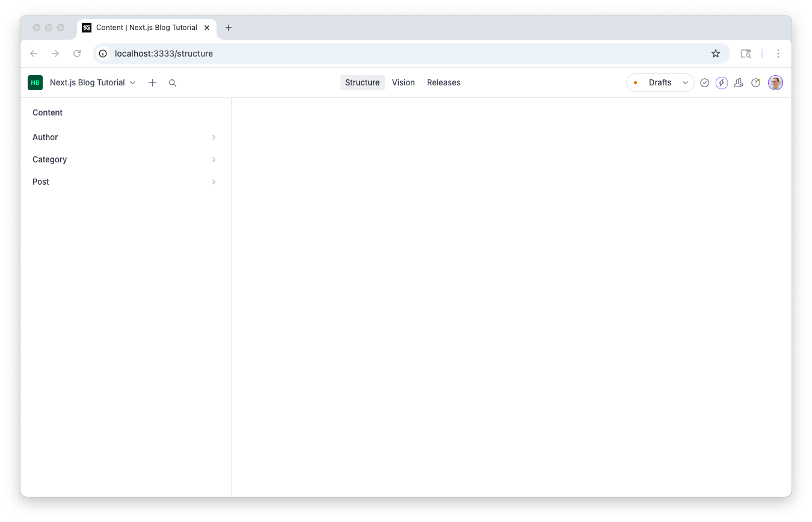Screen dimensions: 812x522
Task: Switch to the Vision tab
Action: (x=403, y=82)
